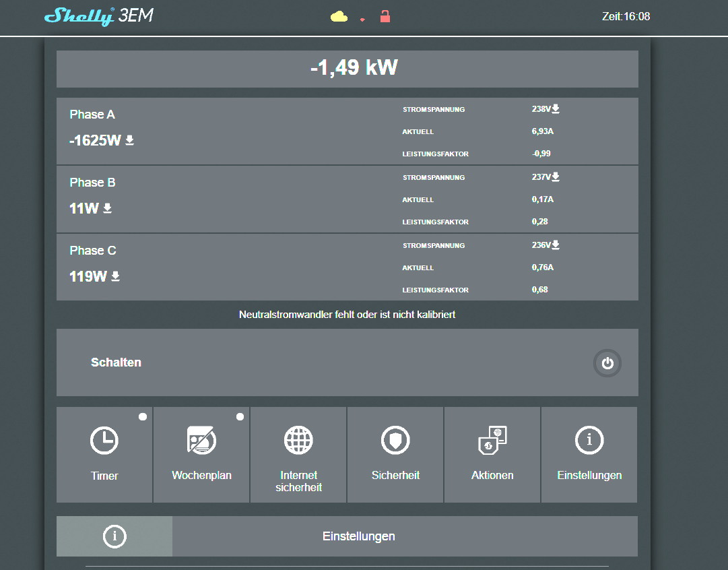Viewport: 728px width, 570px height.
Task: Open the Timer panel
Action: point(104,455)
